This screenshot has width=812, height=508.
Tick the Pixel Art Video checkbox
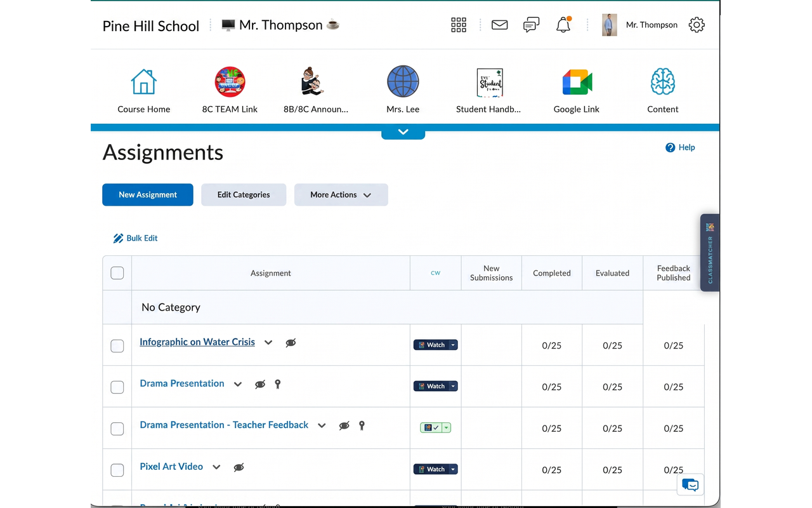pos(117,470)
